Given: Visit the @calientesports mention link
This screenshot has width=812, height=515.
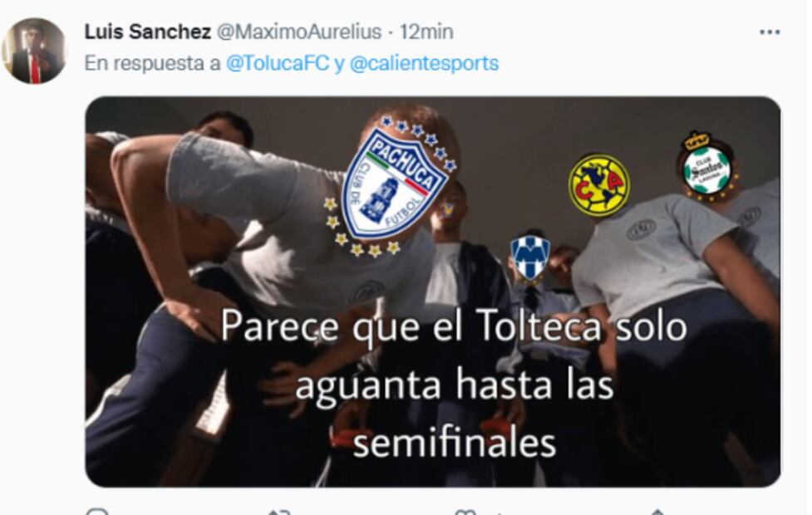Looking at the screenshot, I should 424,63.
